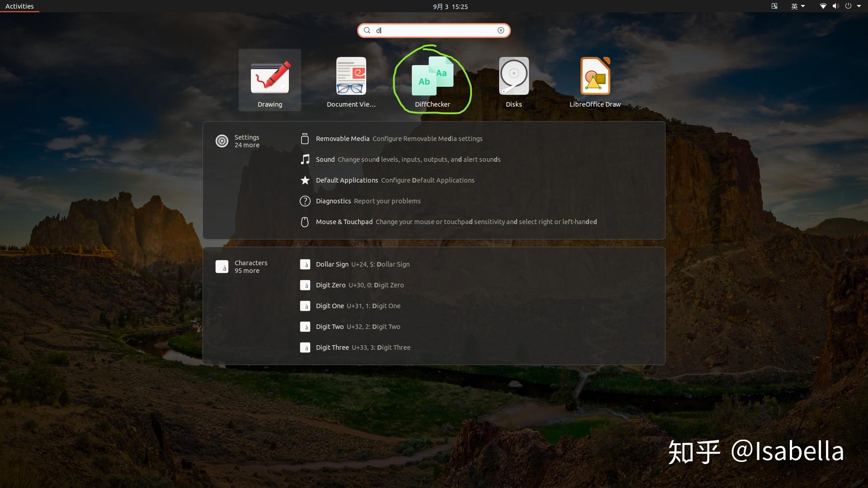Click the Digit One character icon

(x=305, y=306)
